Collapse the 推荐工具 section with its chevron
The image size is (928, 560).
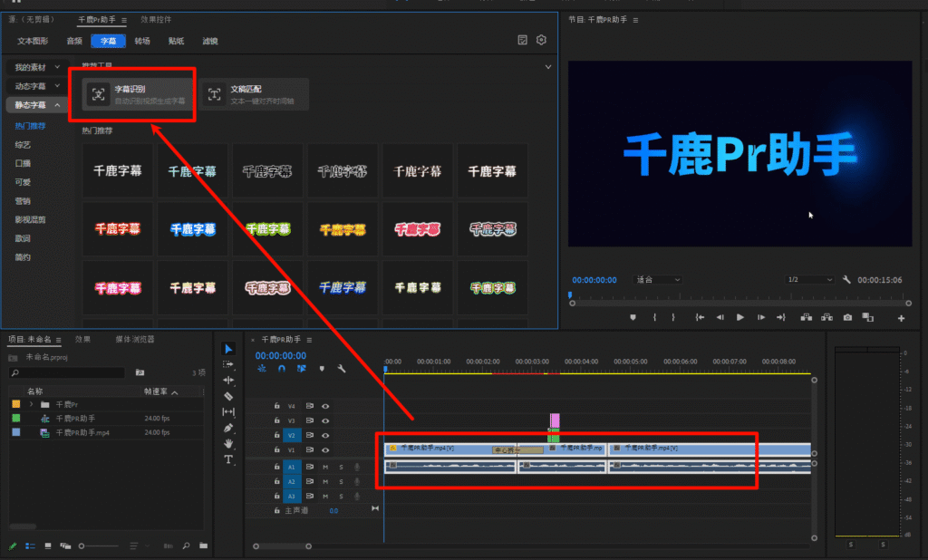click(x=547, y=67)
